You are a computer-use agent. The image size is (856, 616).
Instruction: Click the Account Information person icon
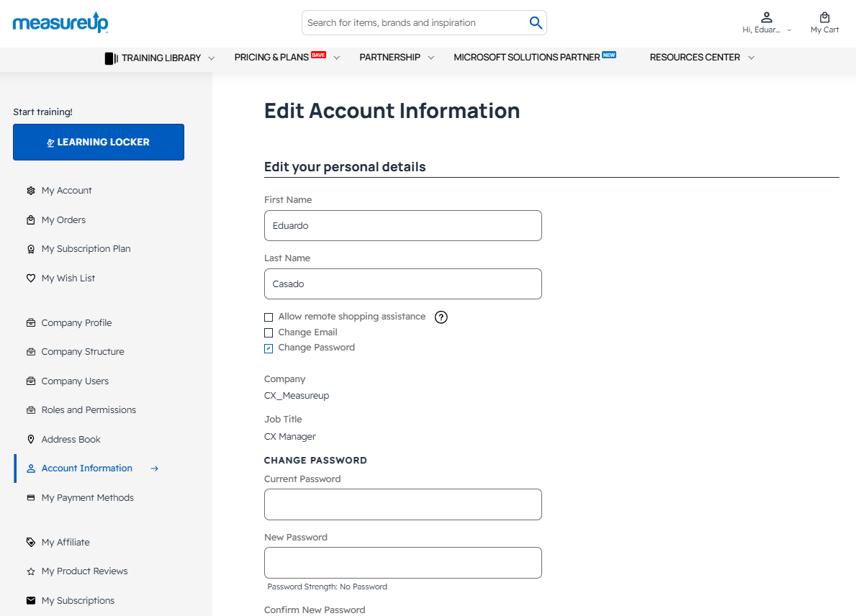pyautogui.click(x=31, y=468)
